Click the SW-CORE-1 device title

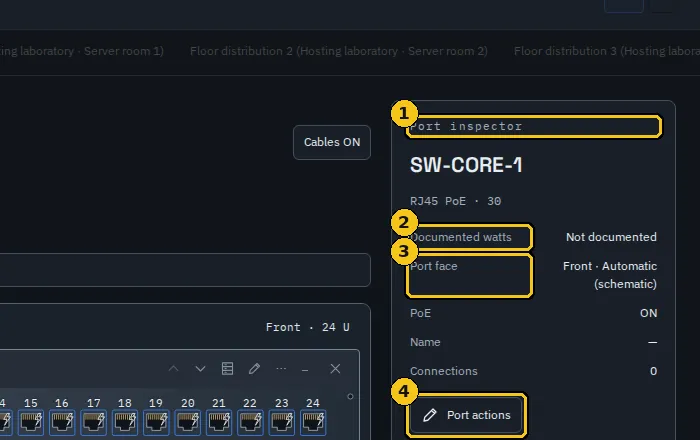(x=466, y=165)
